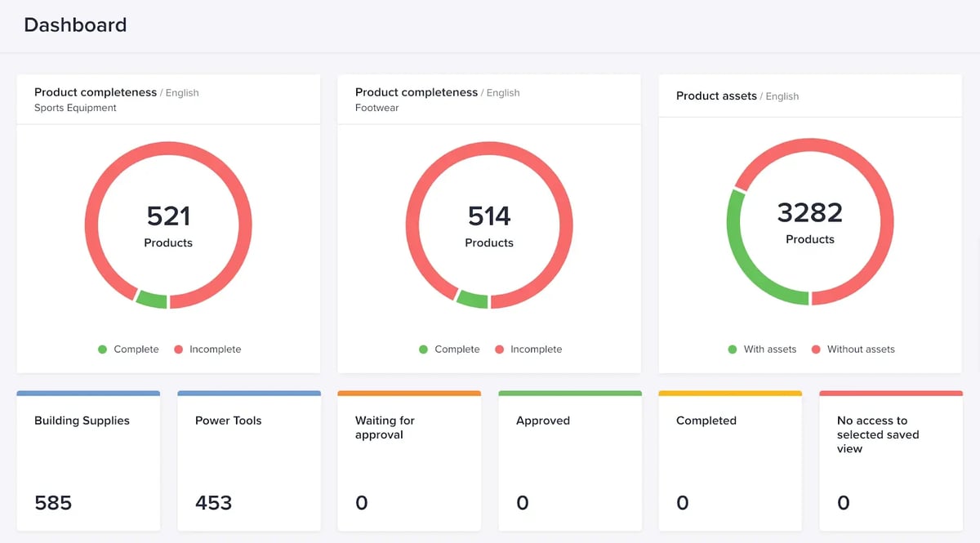Toggle the With assets series visibility
Image resolution: width=980 pixels, height=543 pixels.
[x=762, y=349]
